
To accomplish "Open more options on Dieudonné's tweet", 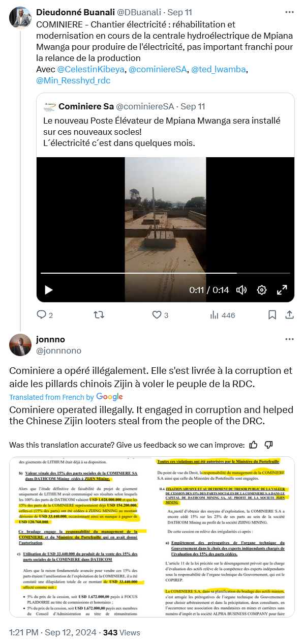I will point(289,11).
